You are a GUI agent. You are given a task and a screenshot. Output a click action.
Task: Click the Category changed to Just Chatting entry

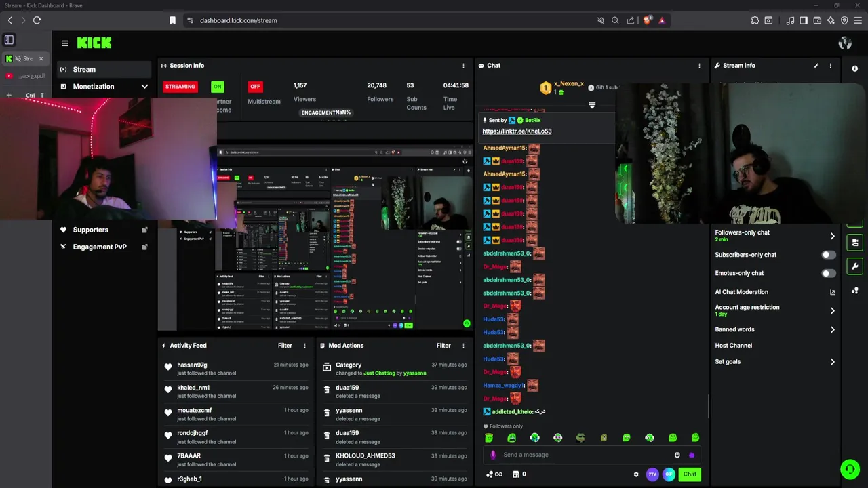(x=395, y=369)
